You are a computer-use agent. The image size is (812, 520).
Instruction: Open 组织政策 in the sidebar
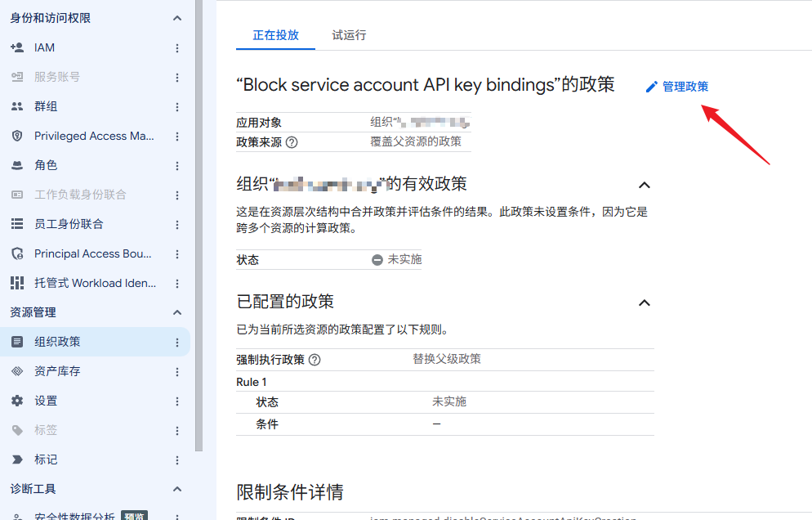coord(96,342)
